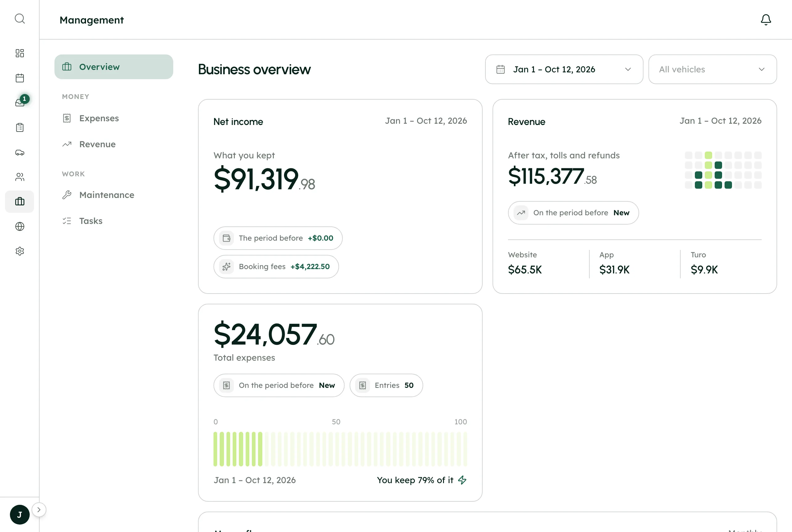Click the Turo $9.9K revenue value
This screenshot has height=532, width=792.
(x=704, y=270)
